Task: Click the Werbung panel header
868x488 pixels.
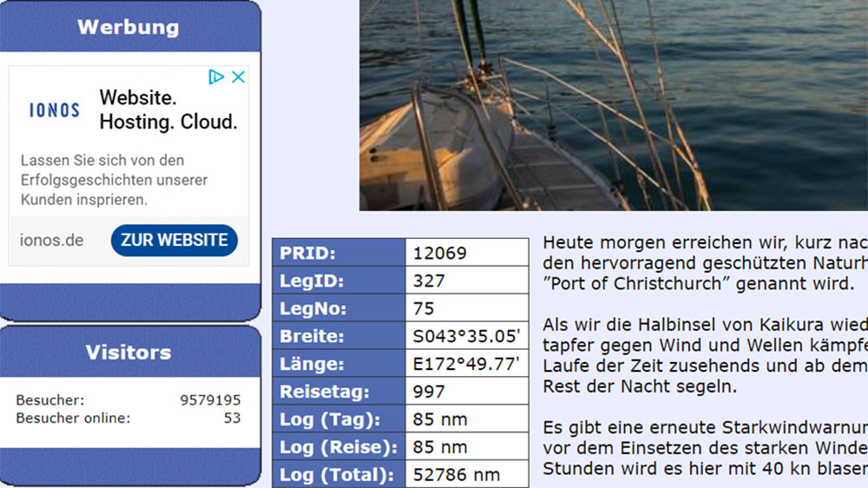Action: point(128,27)
